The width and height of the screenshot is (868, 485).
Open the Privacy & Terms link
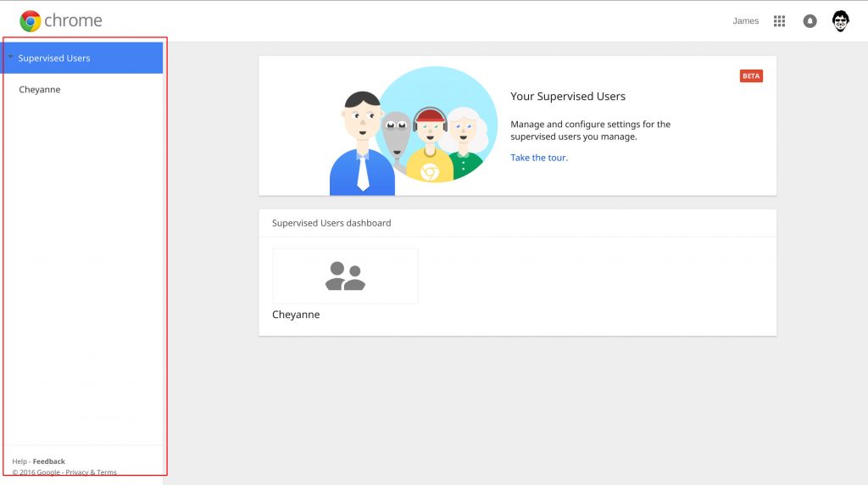coord(91,472)
